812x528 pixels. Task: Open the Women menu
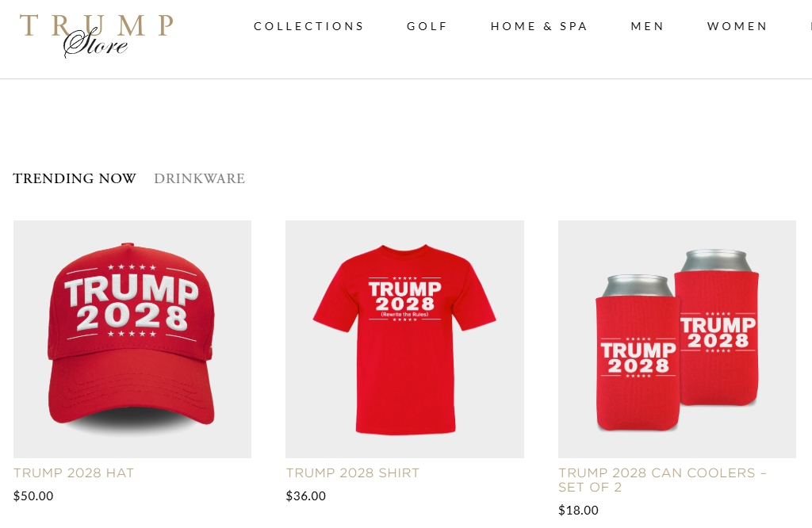tap(737, 26)
